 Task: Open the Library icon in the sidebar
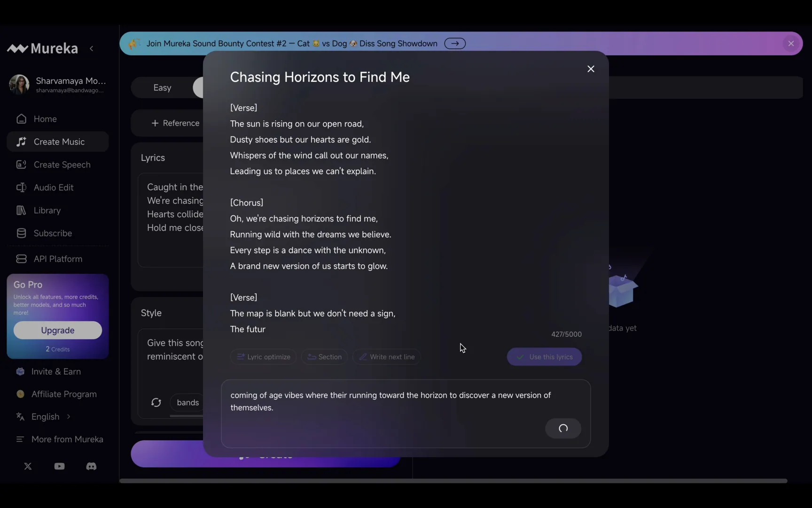pyautogui.click(x=21, y=210)
